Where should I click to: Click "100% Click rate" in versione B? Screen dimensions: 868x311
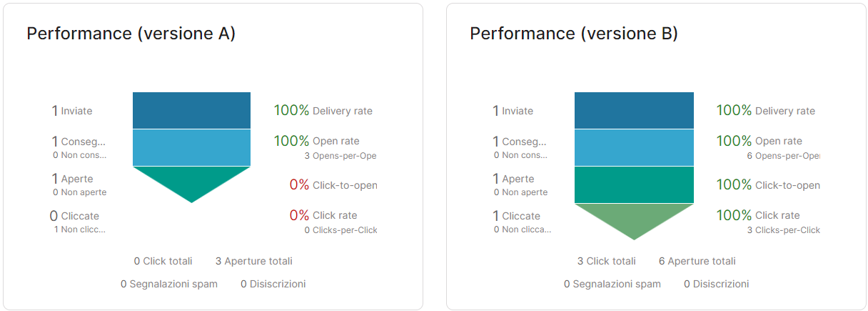tap(758, 215)
